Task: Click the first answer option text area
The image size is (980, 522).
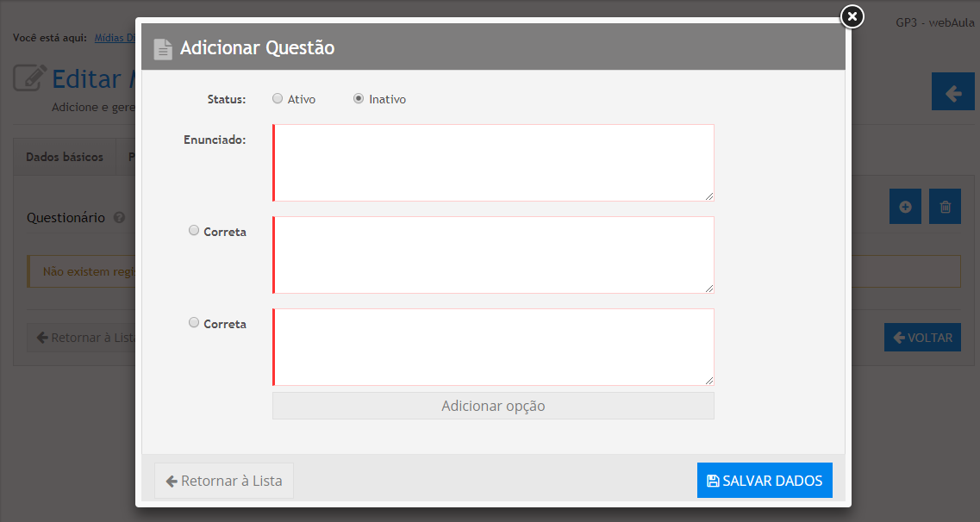Action: pyautogui.click(x=493, y=255)
